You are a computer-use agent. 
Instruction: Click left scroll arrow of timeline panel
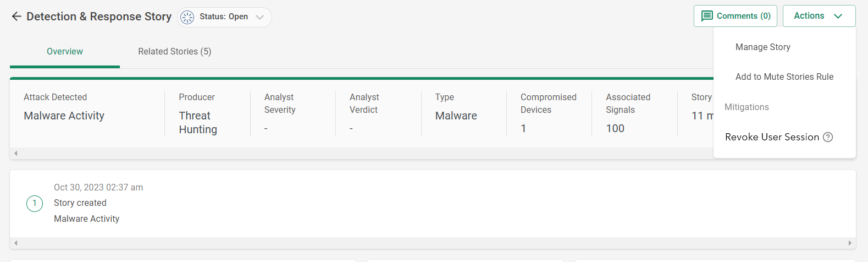[16, 243]
